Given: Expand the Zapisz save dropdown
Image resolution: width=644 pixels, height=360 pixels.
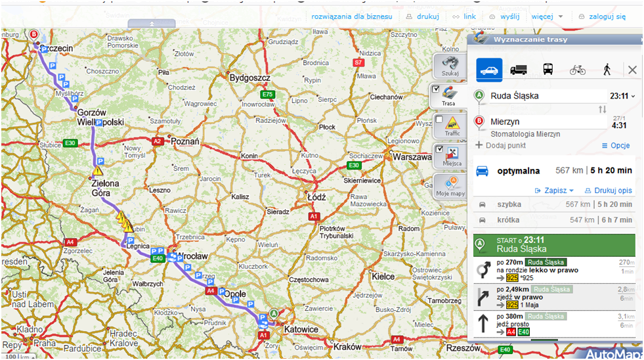Looking at the screenshot, I should click(554, 191).
